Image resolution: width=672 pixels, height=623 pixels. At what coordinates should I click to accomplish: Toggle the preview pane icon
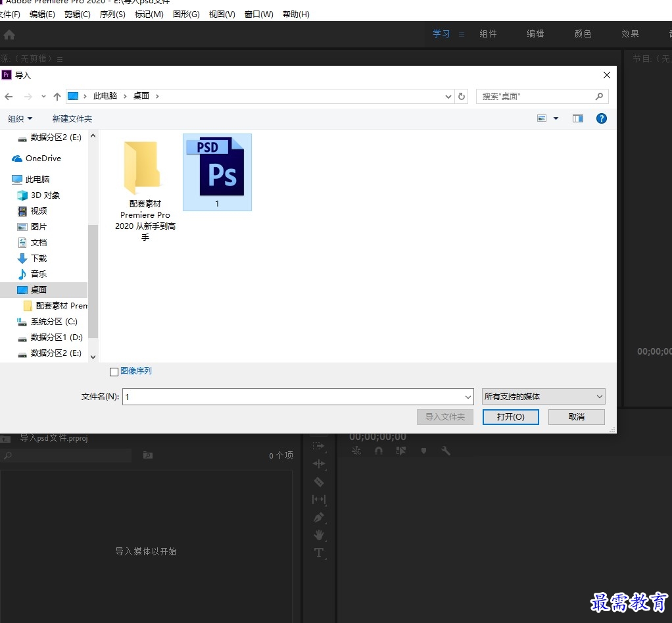pyautogui.click(x=578, y=118)
